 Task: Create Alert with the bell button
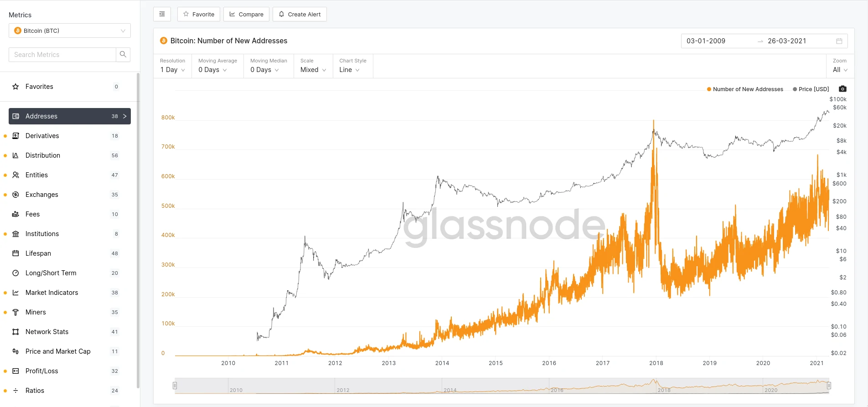click(x=300, y=14)
